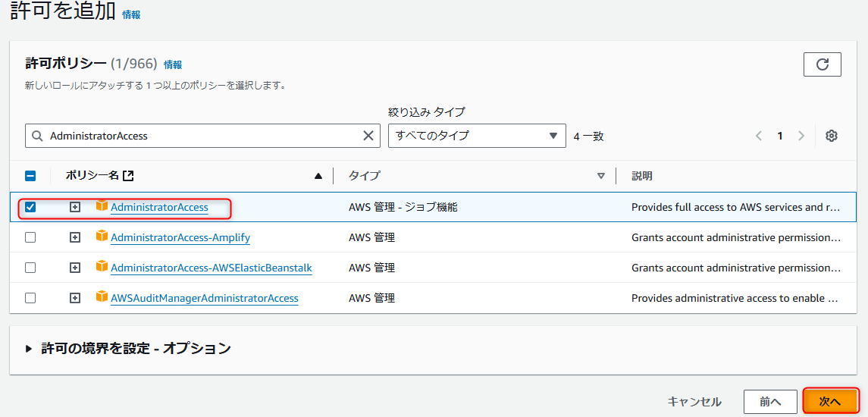Expand the AdministratorAccess-Amplify policy details
Screen dimensions: 868x417
tap(75, 237)
